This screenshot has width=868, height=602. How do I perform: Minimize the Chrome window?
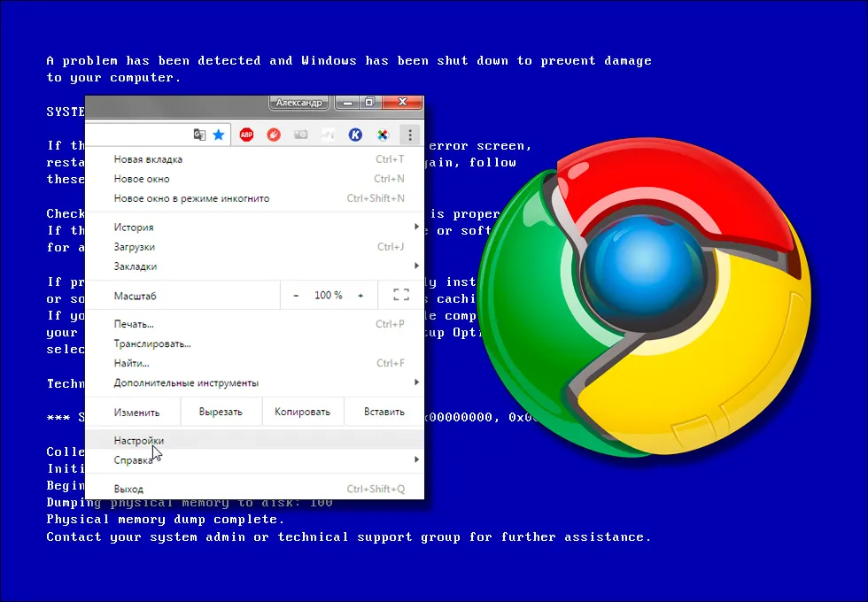(347, 103)
